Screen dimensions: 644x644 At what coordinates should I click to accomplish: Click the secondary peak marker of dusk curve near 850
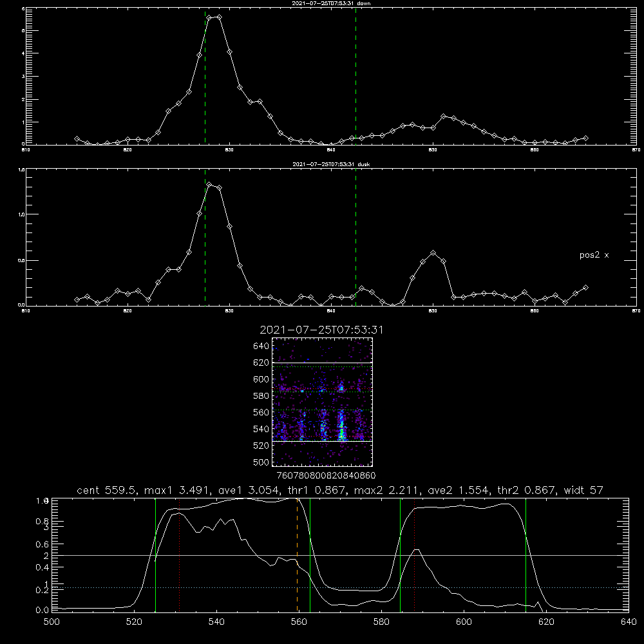433,253
